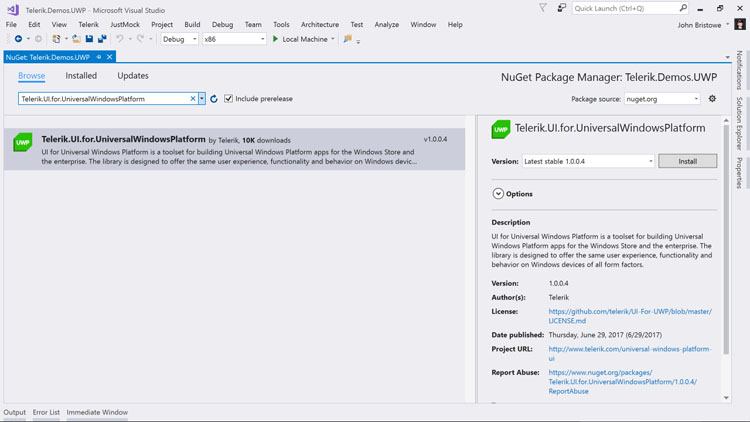750x422 pixels.
Task: Open the Properties side tab
Action: click(x=739, y=173)
